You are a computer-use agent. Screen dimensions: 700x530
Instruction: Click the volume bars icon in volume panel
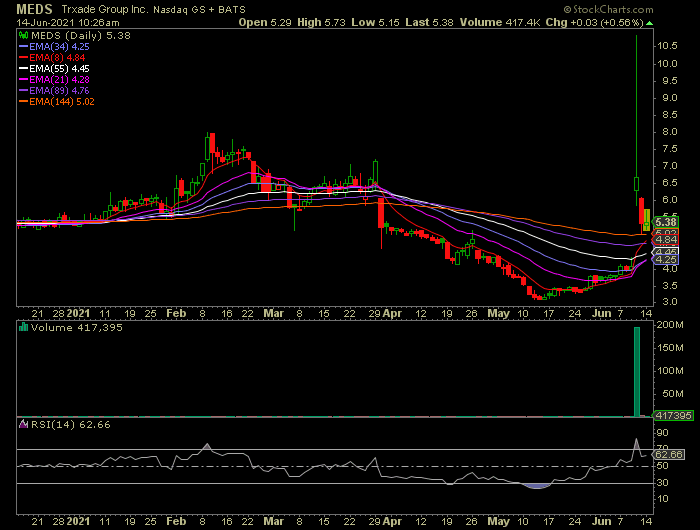click(24, 327)
